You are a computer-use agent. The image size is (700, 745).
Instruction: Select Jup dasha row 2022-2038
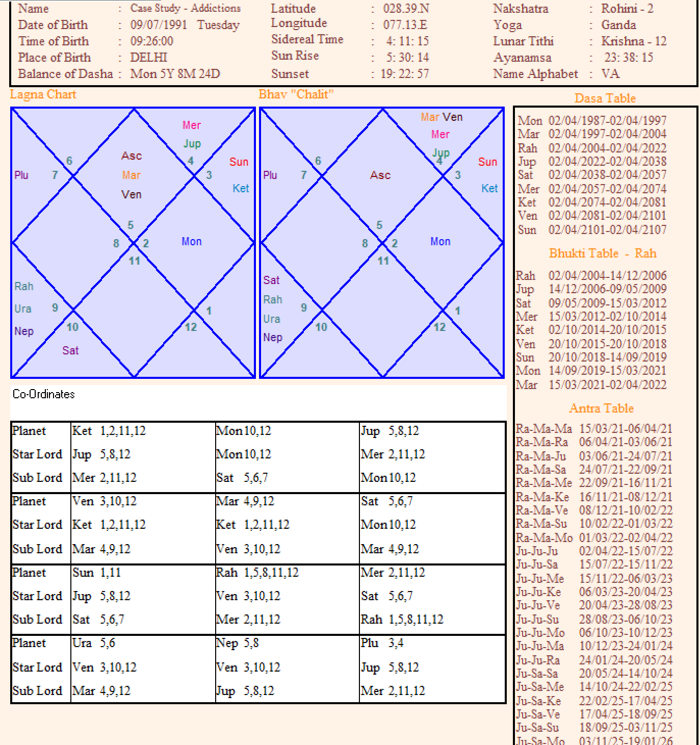tap(592, 162)
